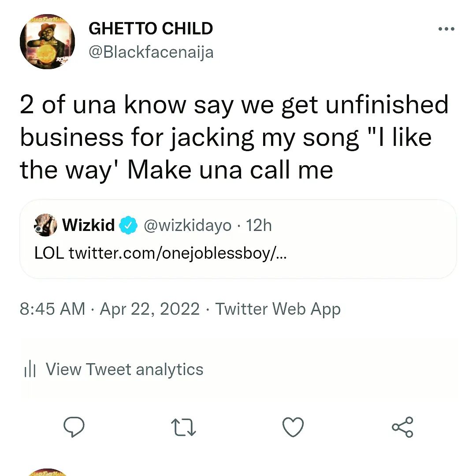Click the Apr 22, 2022 date

click(150, 309)
